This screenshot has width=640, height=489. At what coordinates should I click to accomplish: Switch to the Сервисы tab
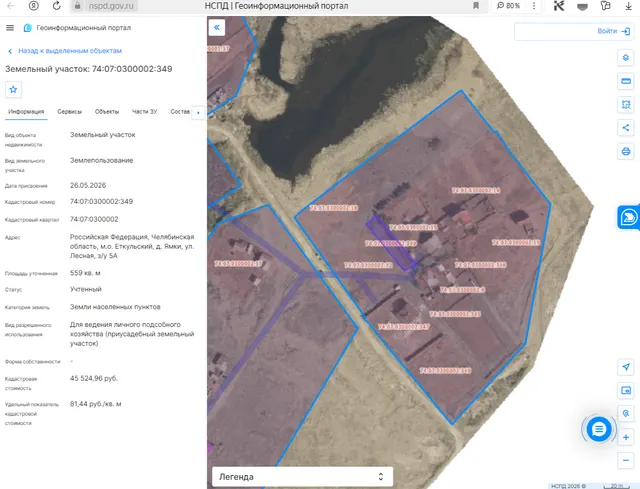pos(69,111)
